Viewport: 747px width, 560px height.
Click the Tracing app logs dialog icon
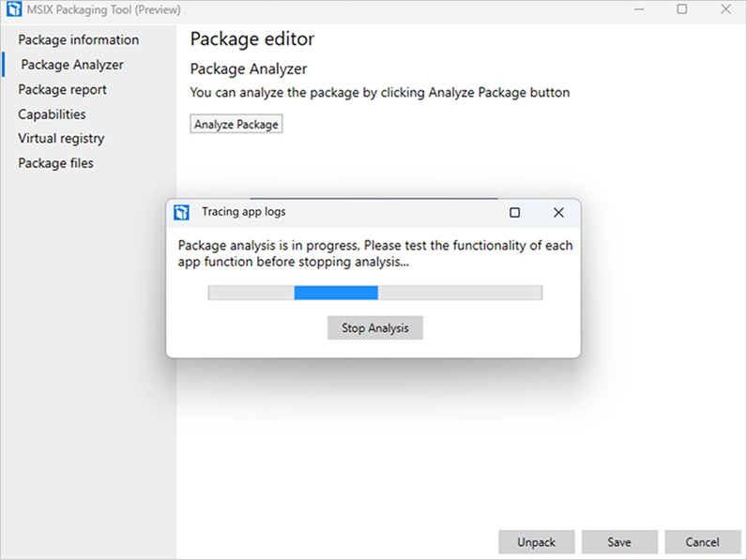tap(181, 212)
